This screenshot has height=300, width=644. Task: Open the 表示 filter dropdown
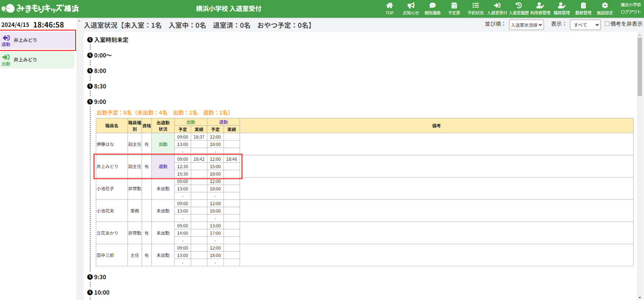585,25
